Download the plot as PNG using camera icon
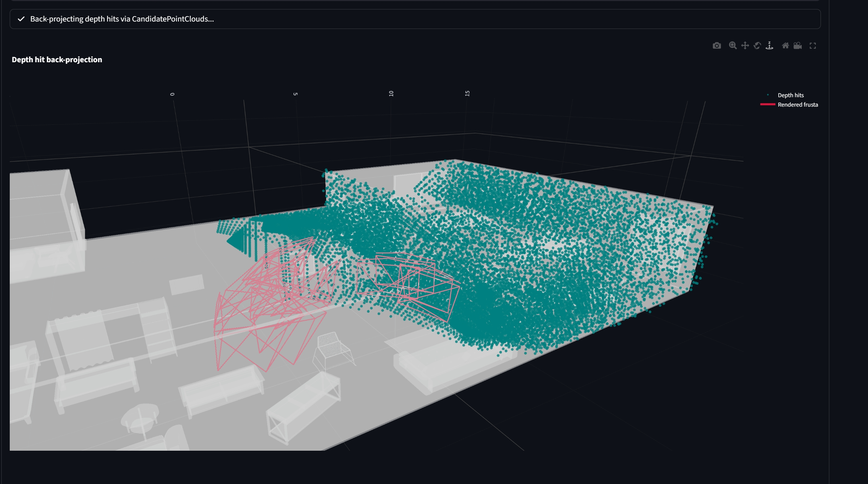The image size is (868, 484). (717, 45)
